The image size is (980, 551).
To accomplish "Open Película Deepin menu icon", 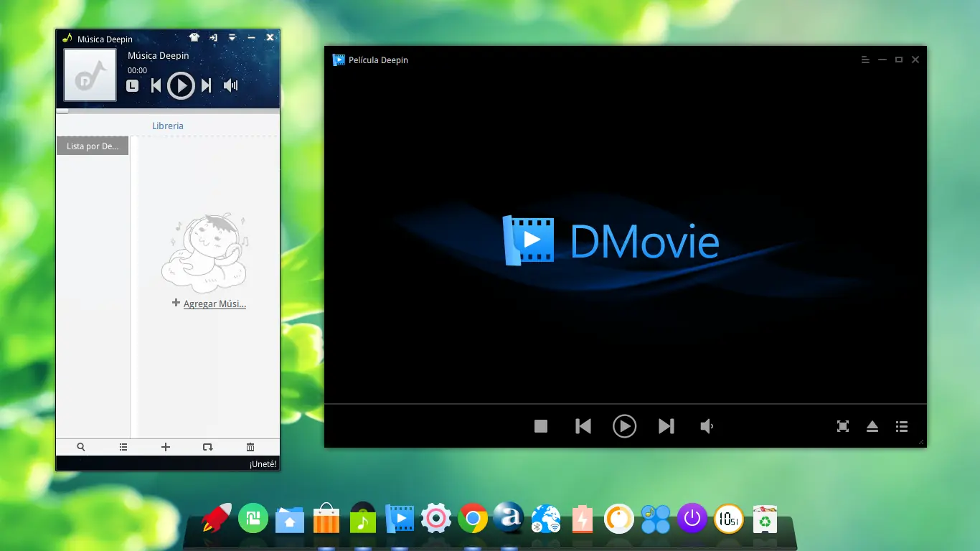I will tap(866, 60).
